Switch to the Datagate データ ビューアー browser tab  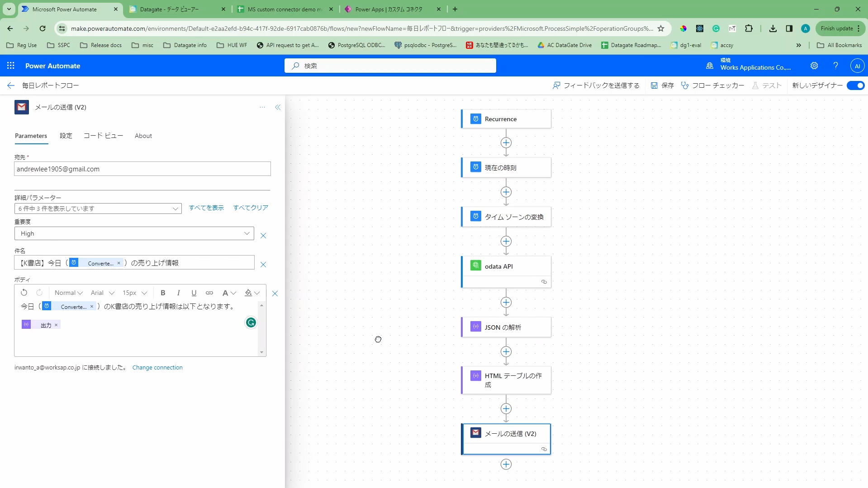[x=177, y=9]
